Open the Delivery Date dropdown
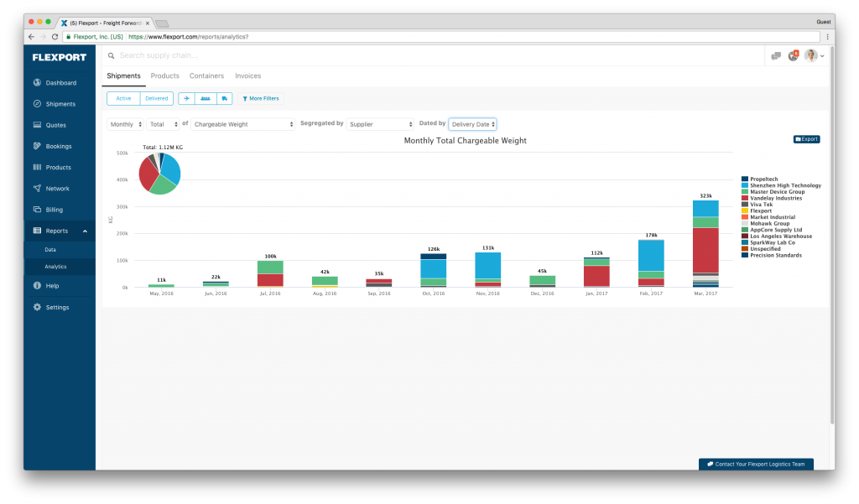The height and width of the screenshot is (504, 859). tap(473, 124)
